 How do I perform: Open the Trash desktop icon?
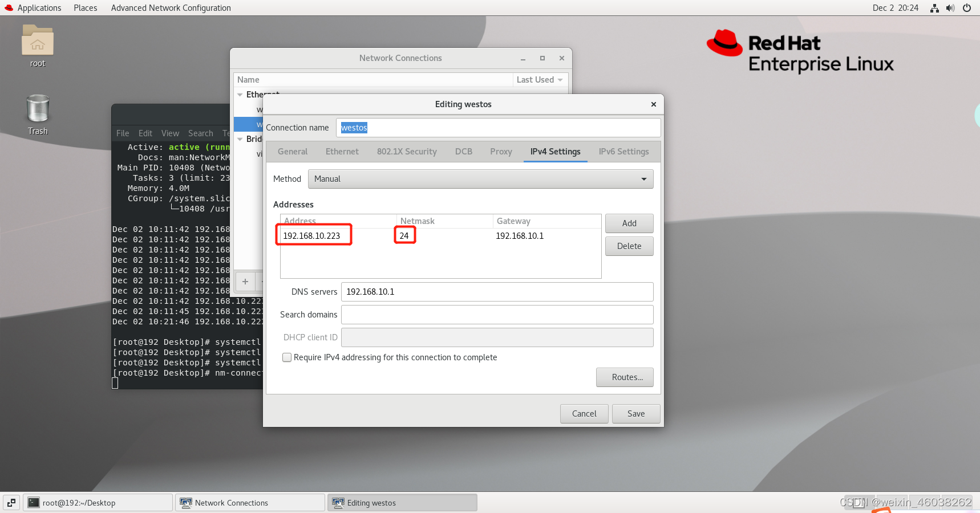coord(38,108)
